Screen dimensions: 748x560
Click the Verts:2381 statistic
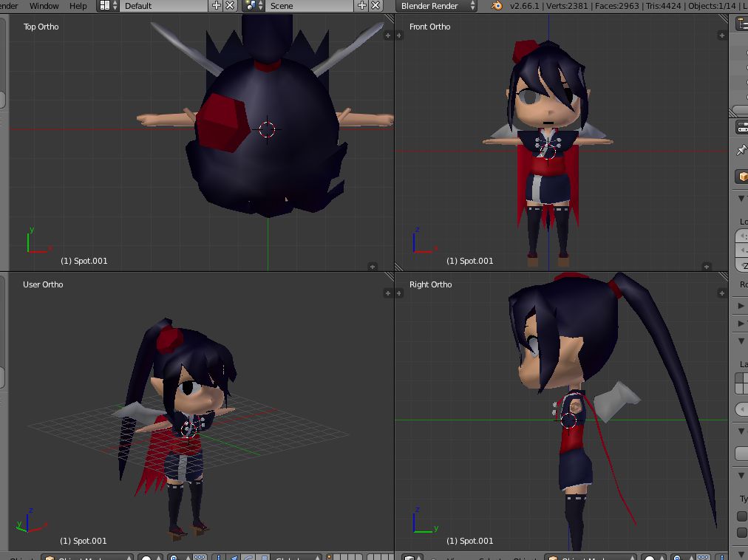[x=568, y=6]
